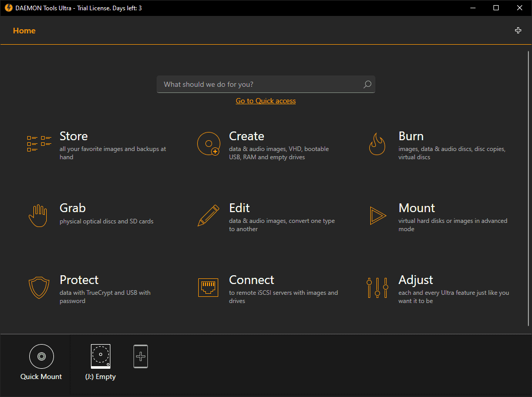Click the Protect shield icon
532x397 pixels.
coord(39,288)
